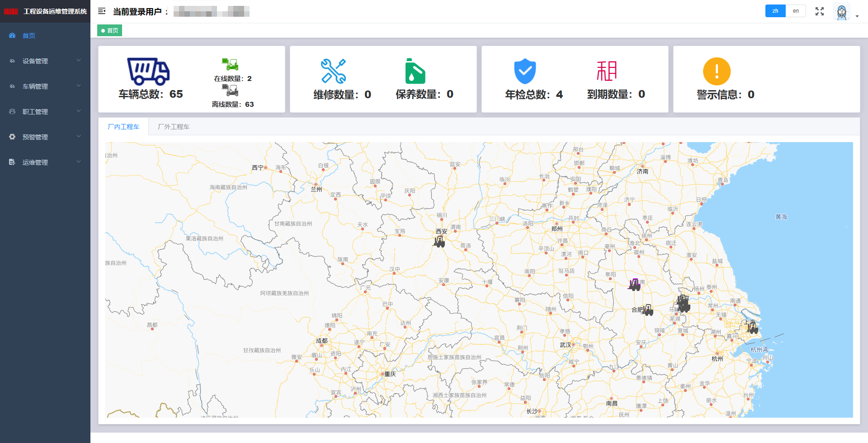The image size is (868, 443).
Task: Click the wrench and screwdriver repair icon
Action: (x=333, y=71)
